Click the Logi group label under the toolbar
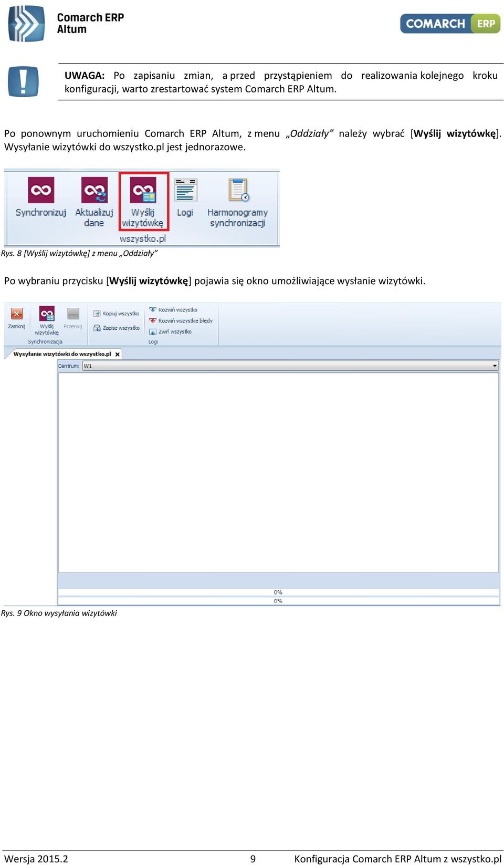This screenshot has height=865, width=504. 153,342
